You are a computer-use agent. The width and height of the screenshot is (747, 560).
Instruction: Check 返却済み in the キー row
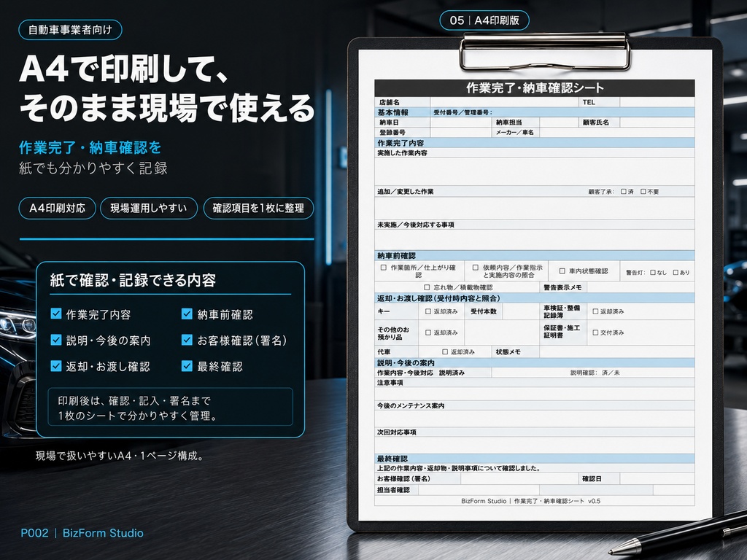click(427, 311)
